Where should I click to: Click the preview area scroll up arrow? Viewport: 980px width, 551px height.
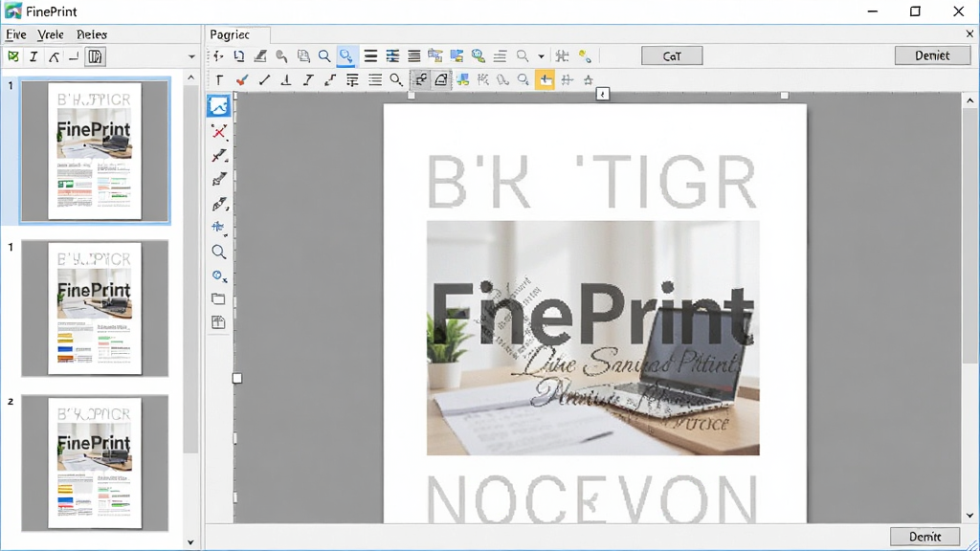pos(970,100)
